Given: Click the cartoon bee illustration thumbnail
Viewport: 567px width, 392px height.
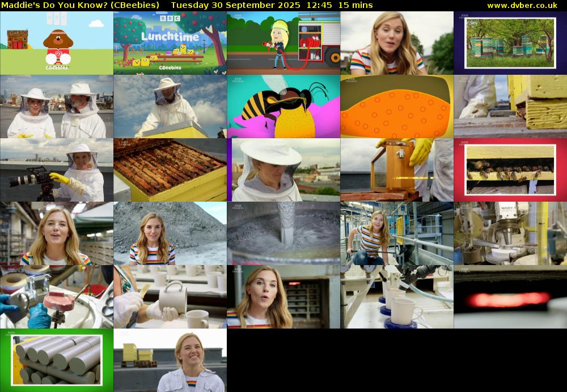Looking at the screenshot, I should pyautogui.click(x=283, y=106).
